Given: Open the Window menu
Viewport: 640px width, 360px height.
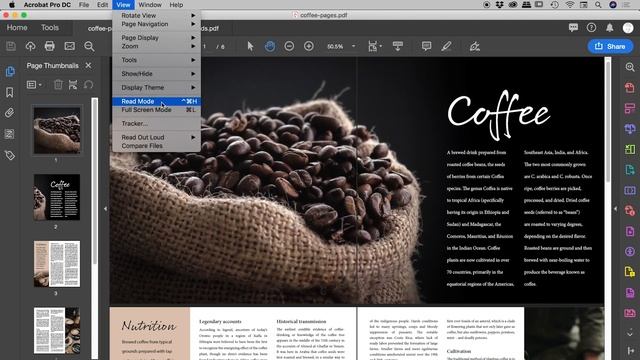Looking at the screenshot, I should [150, 5].
